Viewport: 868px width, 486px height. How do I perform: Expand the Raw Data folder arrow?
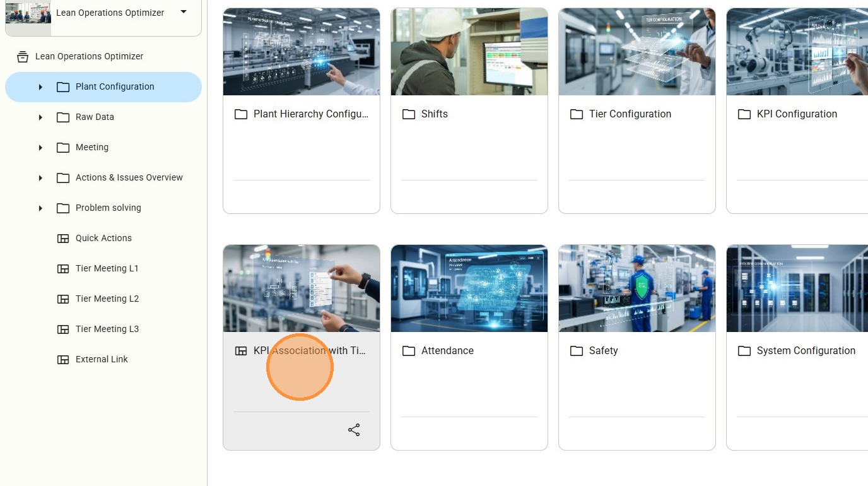pyautogui.click(x=40, y=117)
